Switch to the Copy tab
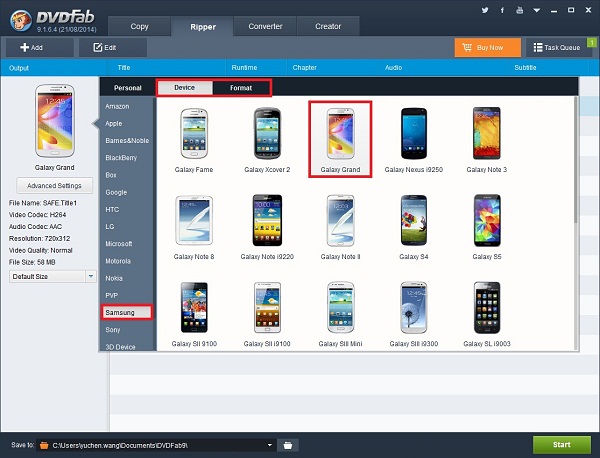Viewport: 600px width, 458px height. point(139,26)
